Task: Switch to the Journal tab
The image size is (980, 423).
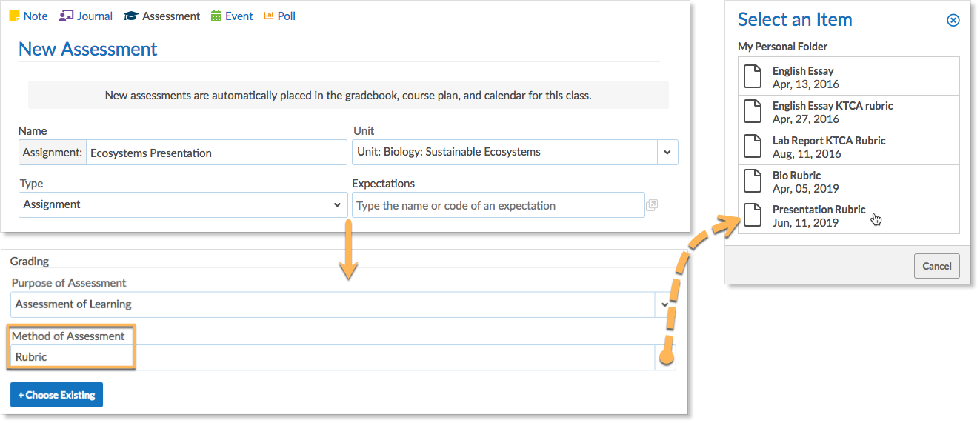Action: point(86,16)
